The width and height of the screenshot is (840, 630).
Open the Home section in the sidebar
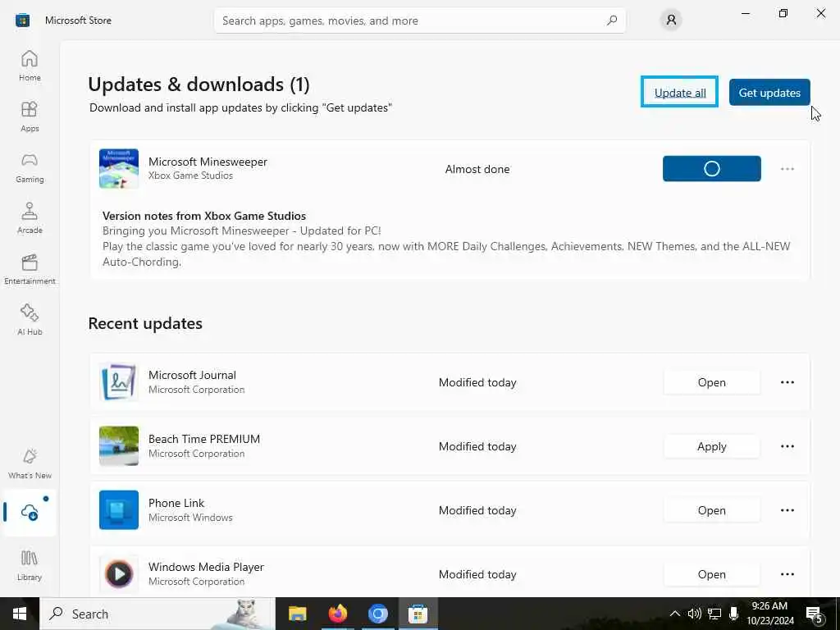click(30, 66)
